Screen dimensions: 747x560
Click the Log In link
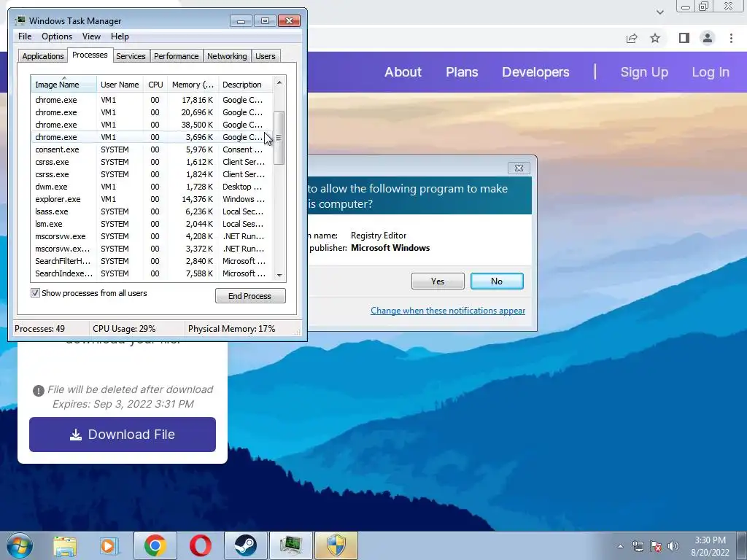[711, 72]
